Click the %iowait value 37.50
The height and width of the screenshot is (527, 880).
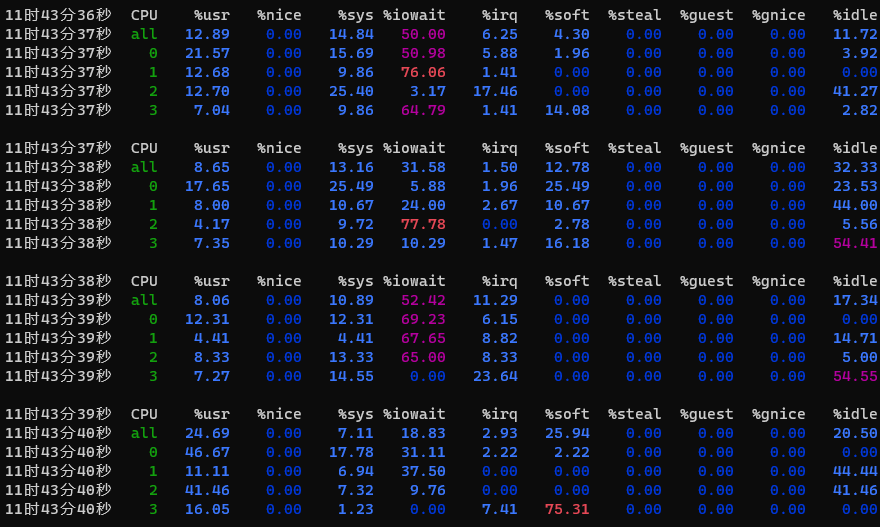[x=423, y=471]
